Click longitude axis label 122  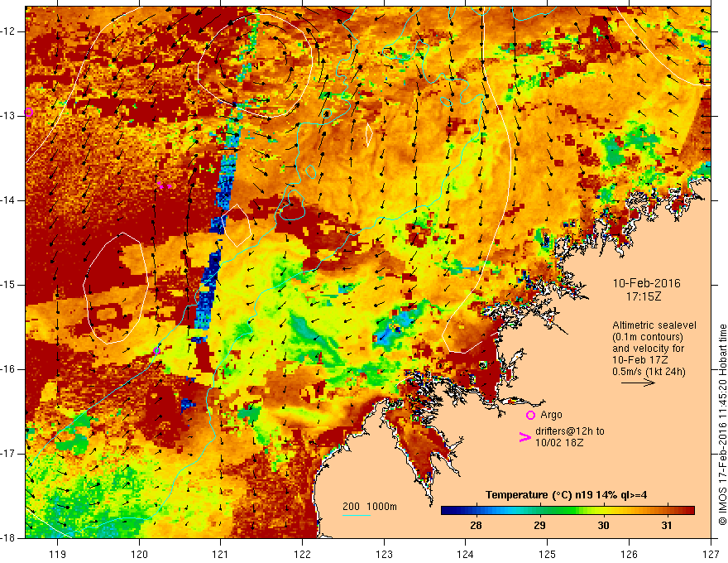302,554
